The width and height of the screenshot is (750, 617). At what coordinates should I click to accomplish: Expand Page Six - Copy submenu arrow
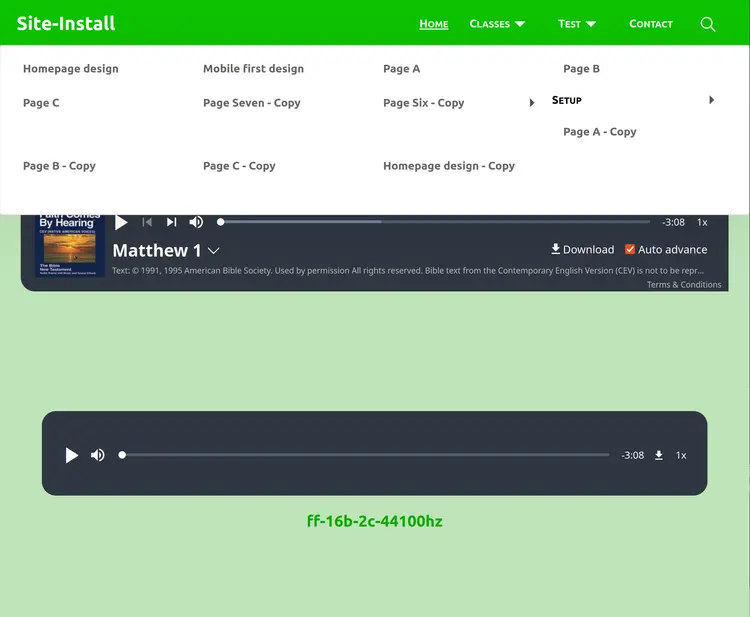pyautogui.click(x=532, y=103)
